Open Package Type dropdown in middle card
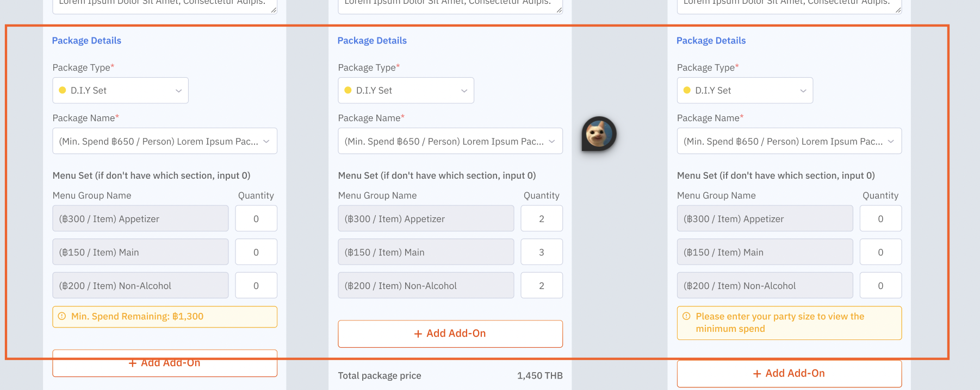The height and width of the screenshot is (390, 980). [406, 90]
